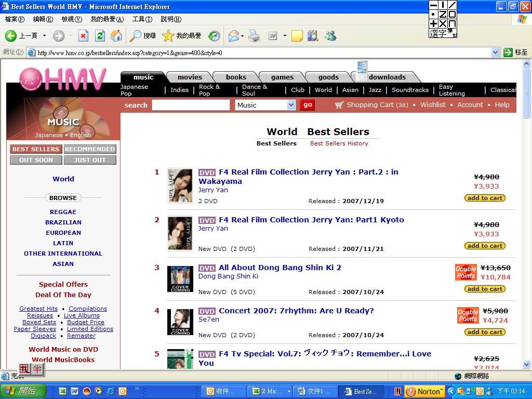Switch to the games tab
The width and height of the screenshot is (532, 399).
click(282, 77)
